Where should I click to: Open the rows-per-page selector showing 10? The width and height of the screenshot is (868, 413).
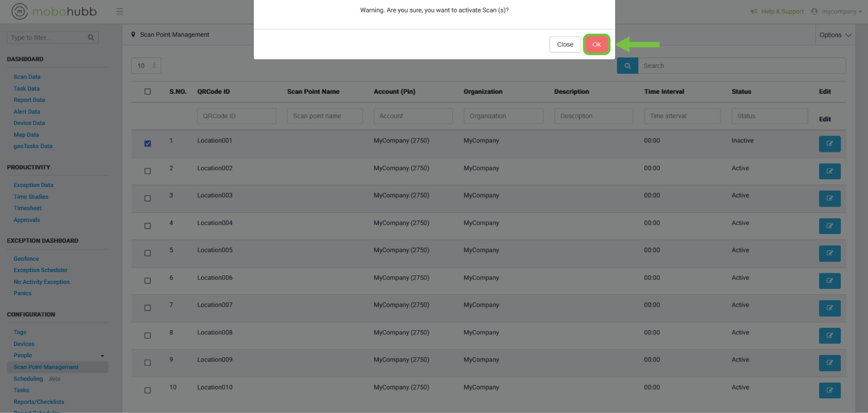click(x=146, y=66)
